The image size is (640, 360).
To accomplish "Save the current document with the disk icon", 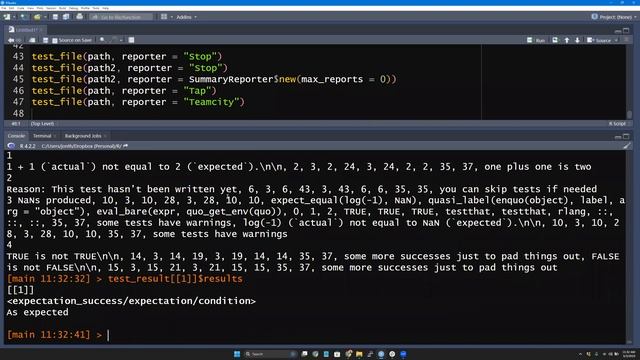I will pyautogui.click(x=55, y=17).
